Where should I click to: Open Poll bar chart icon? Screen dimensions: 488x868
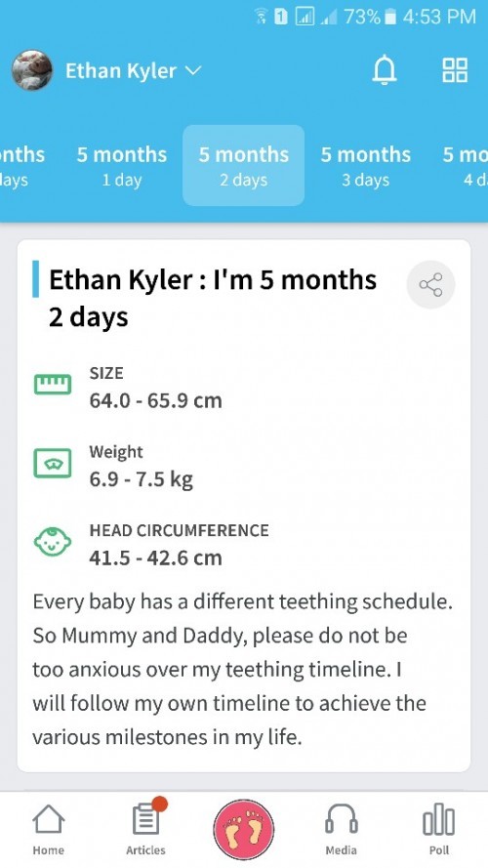[x=439, y=829]
